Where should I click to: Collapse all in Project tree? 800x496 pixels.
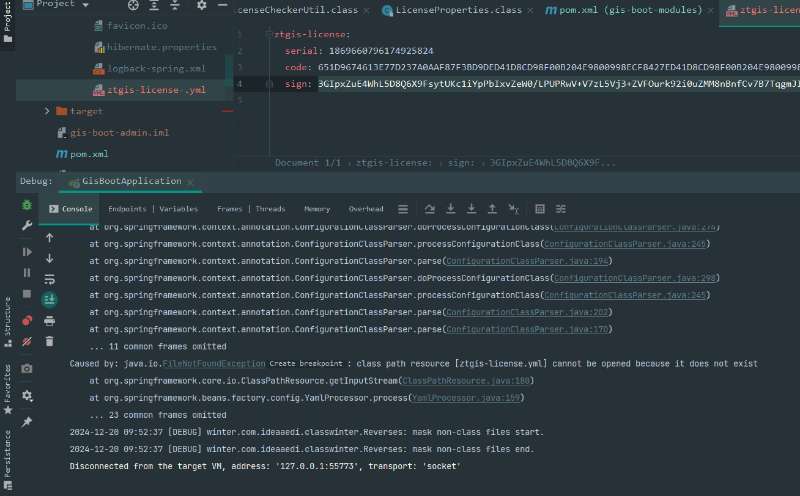pos(174,5)
